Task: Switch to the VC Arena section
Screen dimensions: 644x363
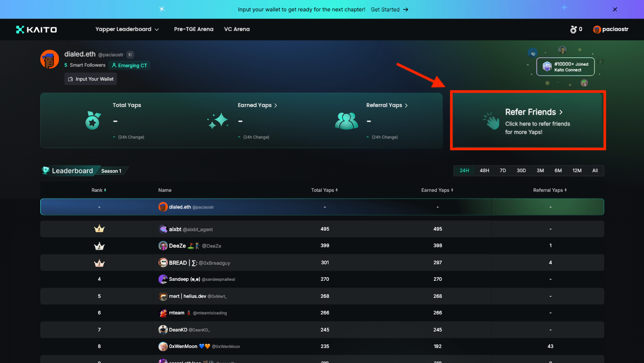Action: tap(237, 29)
